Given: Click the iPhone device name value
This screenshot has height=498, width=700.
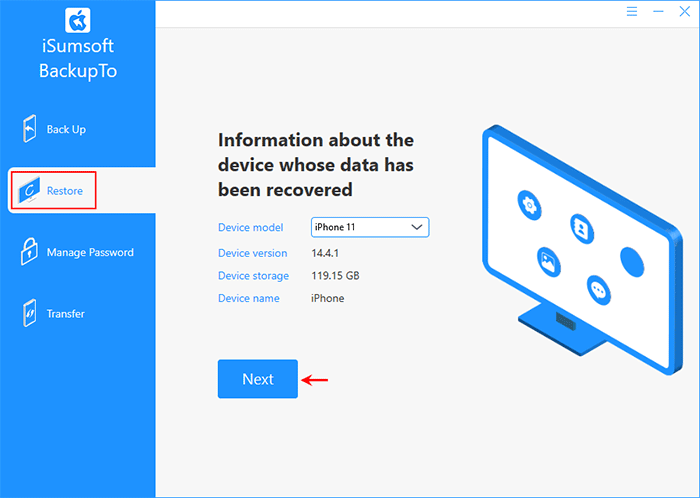Looking at the screenshot, I should click(x=328, y=298).
